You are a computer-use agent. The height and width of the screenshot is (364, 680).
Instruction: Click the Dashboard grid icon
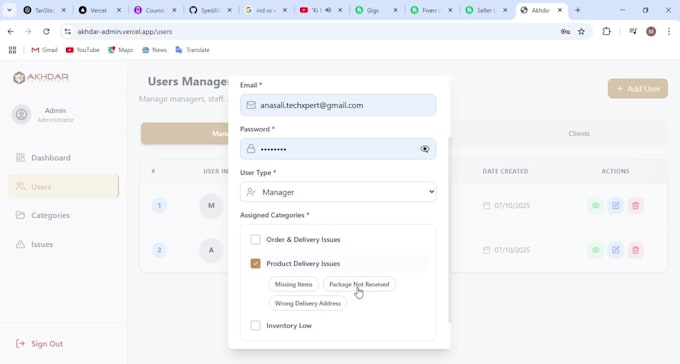pos(20,157)
